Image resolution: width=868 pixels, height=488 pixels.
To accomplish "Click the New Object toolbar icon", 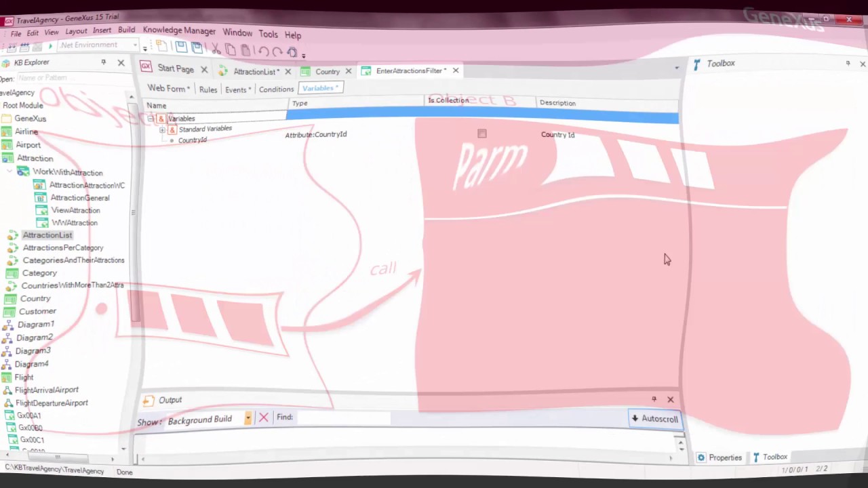I will 161,46.
